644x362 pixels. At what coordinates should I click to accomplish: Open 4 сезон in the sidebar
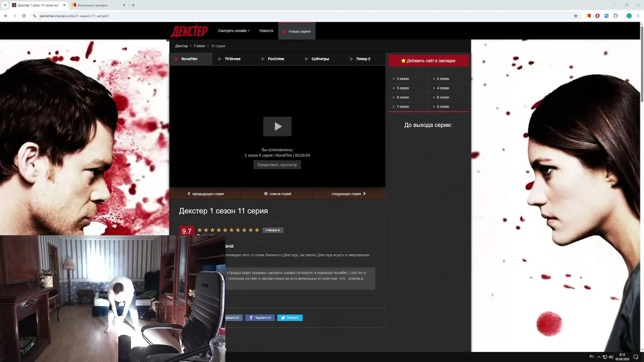(x=442, y=88)
